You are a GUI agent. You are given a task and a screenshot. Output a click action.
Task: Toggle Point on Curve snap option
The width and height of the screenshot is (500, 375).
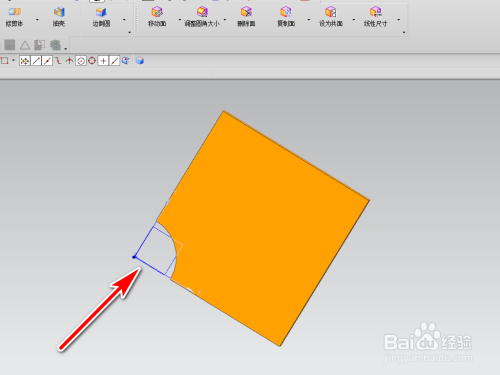114,61
